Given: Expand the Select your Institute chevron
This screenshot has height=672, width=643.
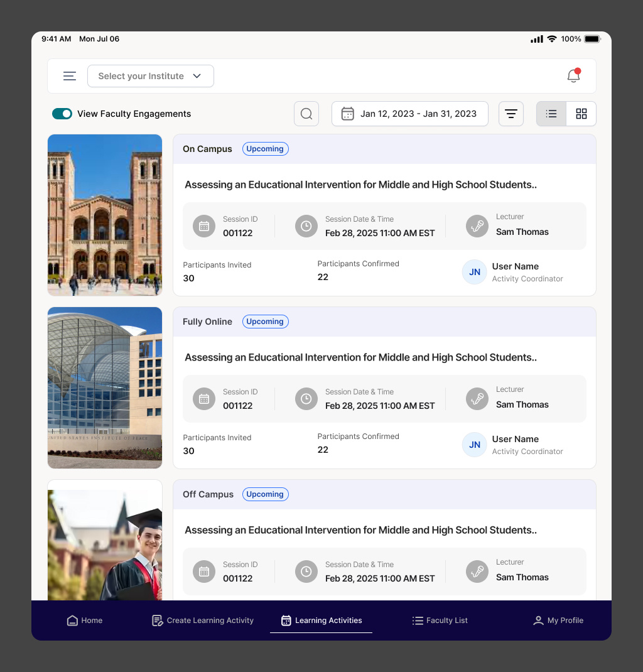Looking at the screenshot, I should click(197, 75).
